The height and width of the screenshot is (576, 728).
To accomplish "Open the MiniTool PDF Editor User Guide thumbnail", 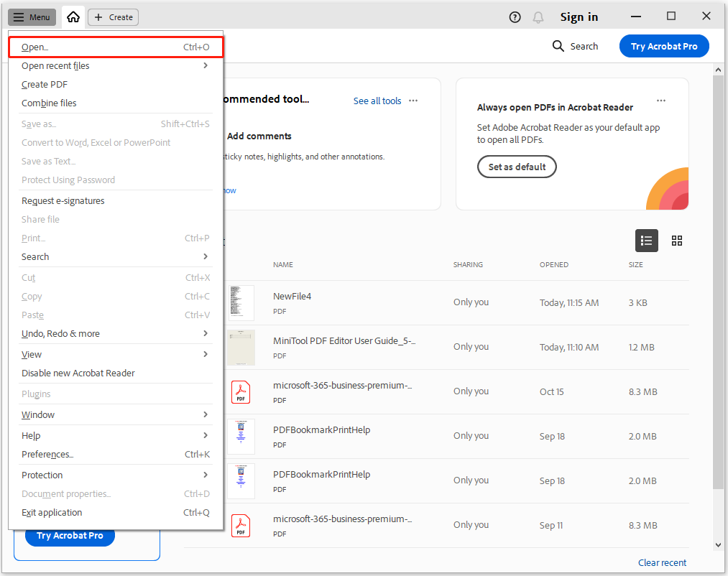I will [241, 347].
